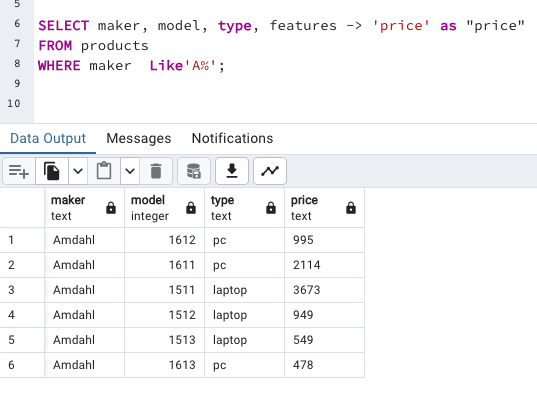The width and height of the screenshot is (537, 393).
Task: Select the Data Output tab
Action: coord(48,138)
